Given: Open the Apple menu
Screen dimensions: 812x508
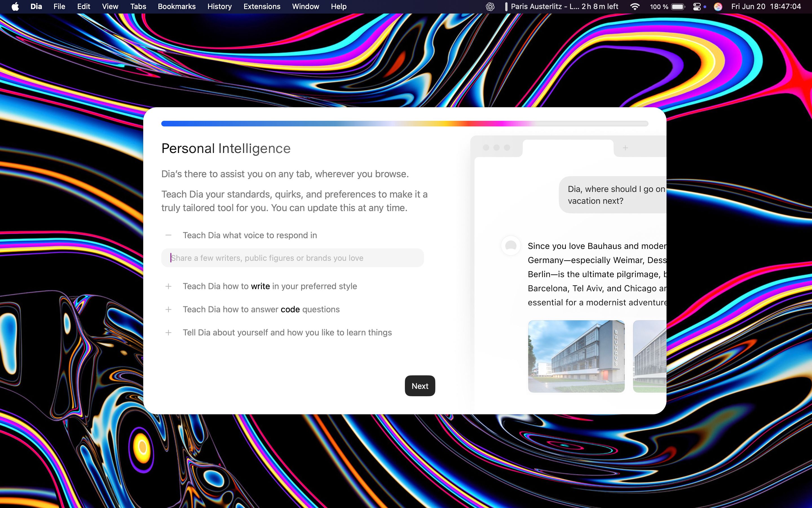Looking at the screenshot, I should pos(15,7).
